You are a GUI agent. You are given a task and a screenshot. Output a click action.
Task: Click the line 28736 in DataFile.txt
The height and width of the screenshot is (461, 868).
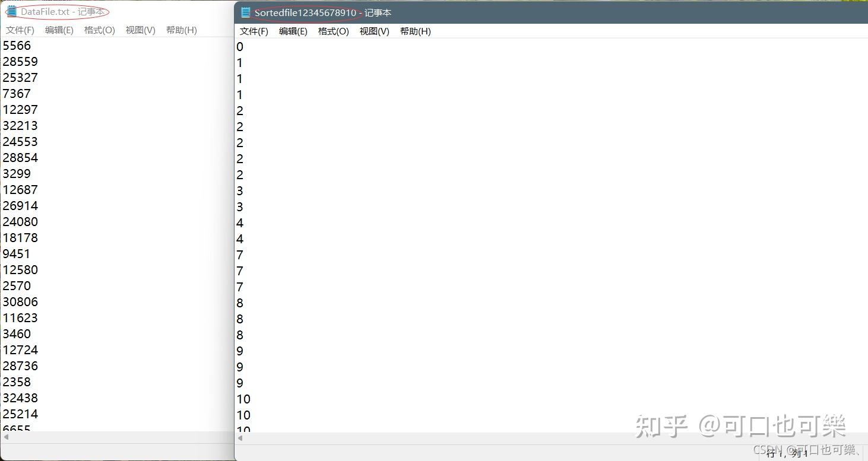point(20,366)
